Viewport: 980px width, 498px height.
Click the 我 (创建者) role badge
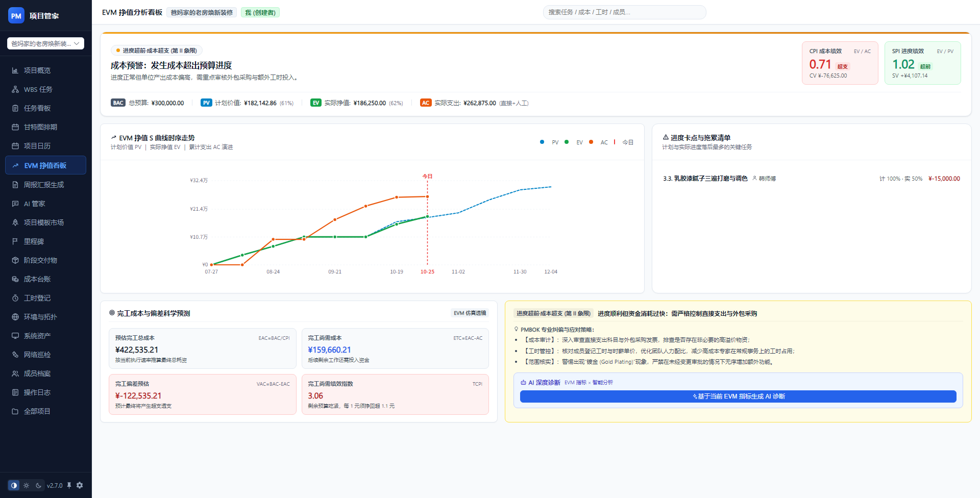click(260, 12)
